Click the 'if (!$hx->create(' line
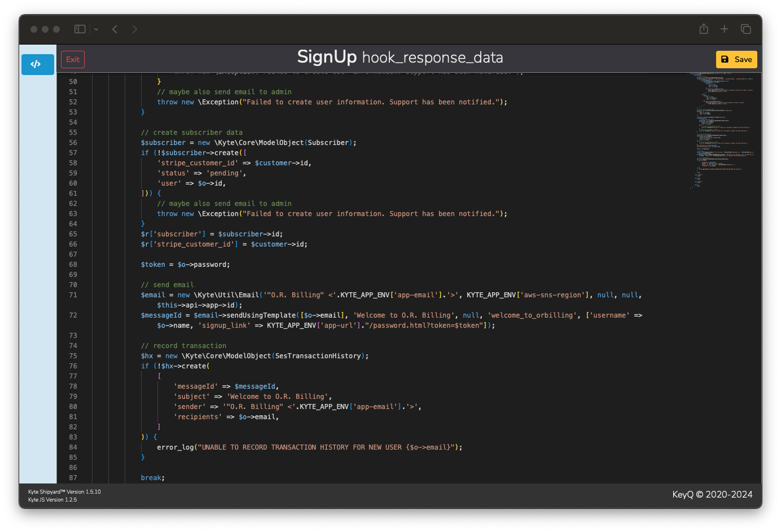Viewport: 781px width, 532px height. pyautogui.click(x=175, y=366)
